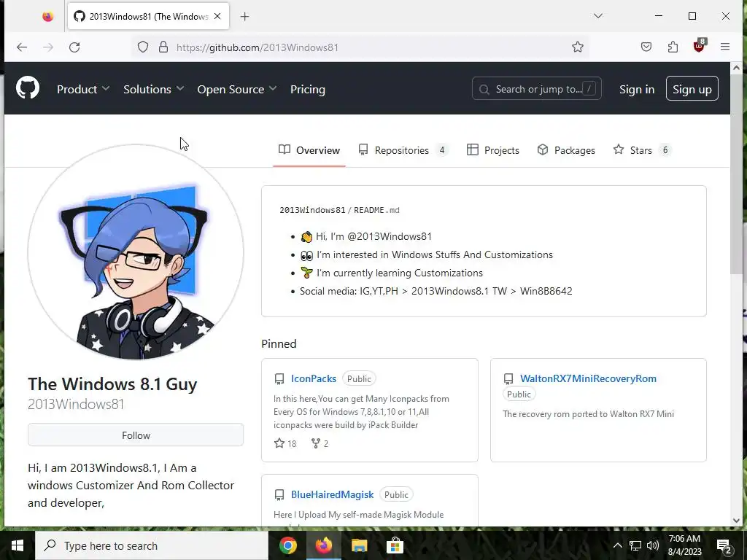Select the Overview tab
The height and width of the screenshot is (560, 747).
click(x=309, y=150)
